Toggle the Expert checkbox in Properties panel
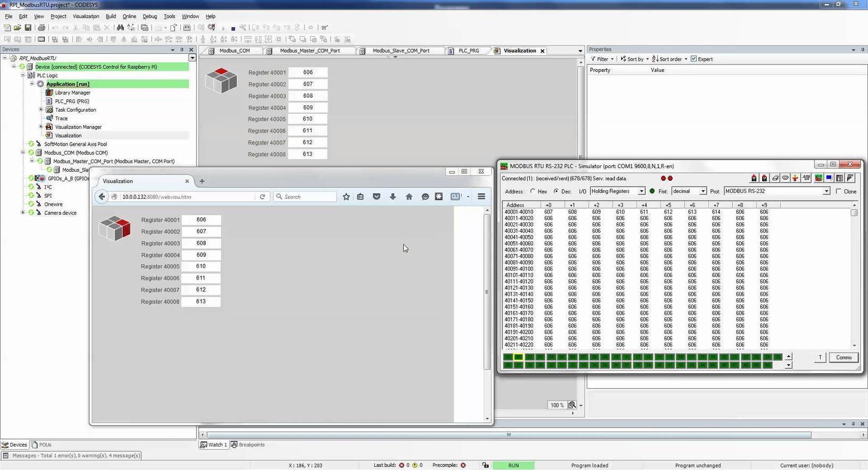Screen dimensions: 868x470 pyautogui.click(x=694, y=59)
